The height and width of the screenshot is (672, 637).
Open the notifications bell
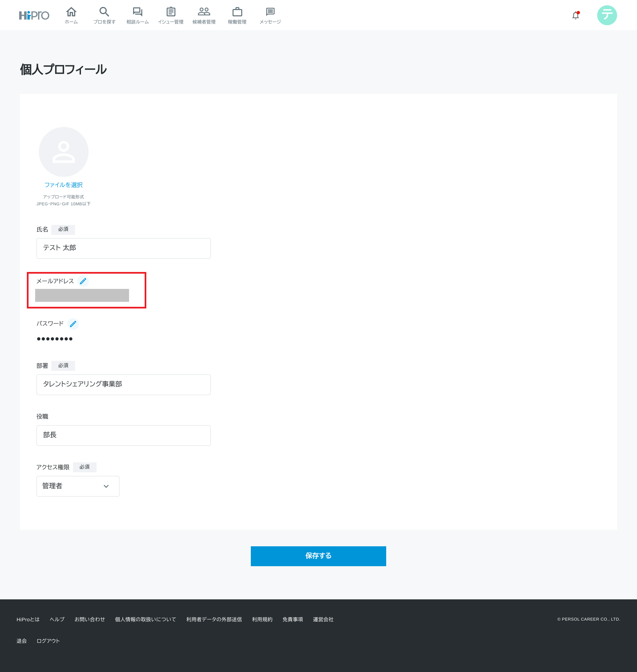point(575,16)
